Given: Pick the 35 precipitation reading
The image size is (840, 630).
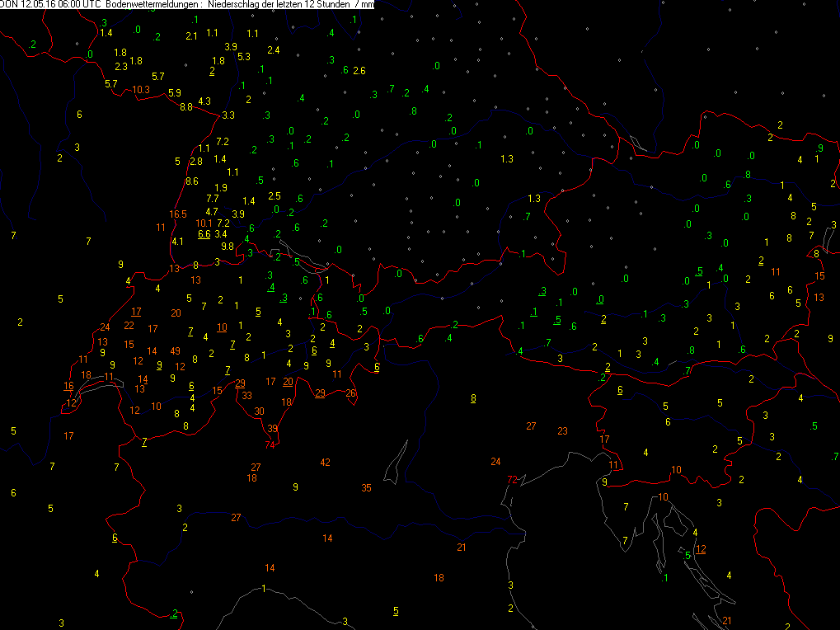Looking at the screenshot, I should click(366, 488).
